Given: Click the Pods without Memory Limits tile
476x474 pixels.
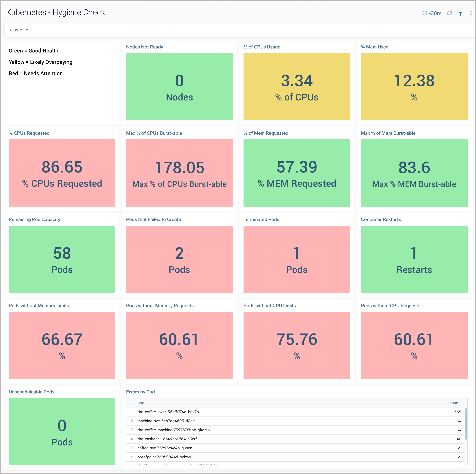Looking at the screenshot, I should point(62,345).
